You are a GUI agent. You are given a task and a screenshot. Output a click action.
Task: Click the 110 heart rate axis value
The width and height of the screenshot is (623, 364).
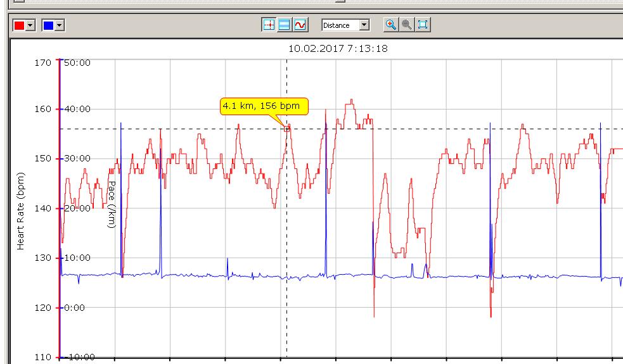(43, 357)
